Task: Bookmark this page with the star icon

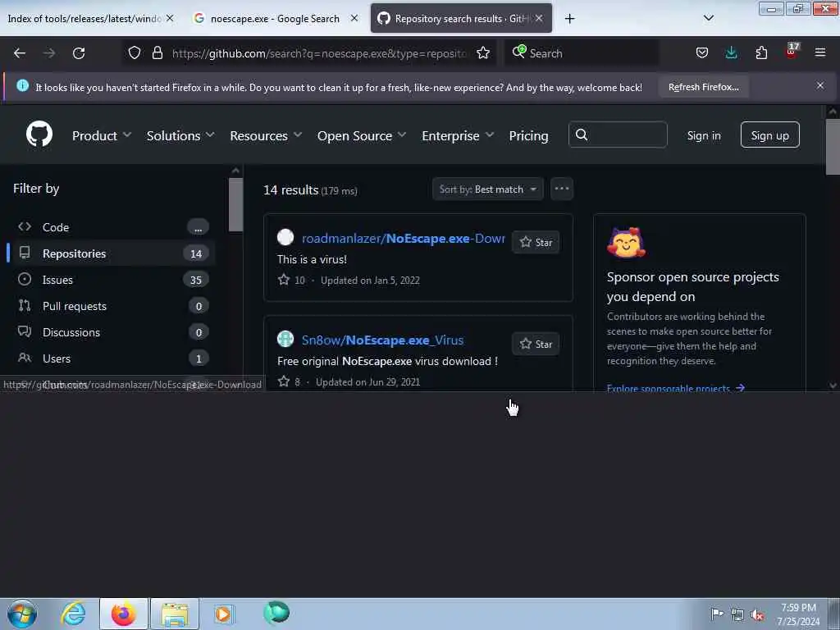Action: pos(482,52)
